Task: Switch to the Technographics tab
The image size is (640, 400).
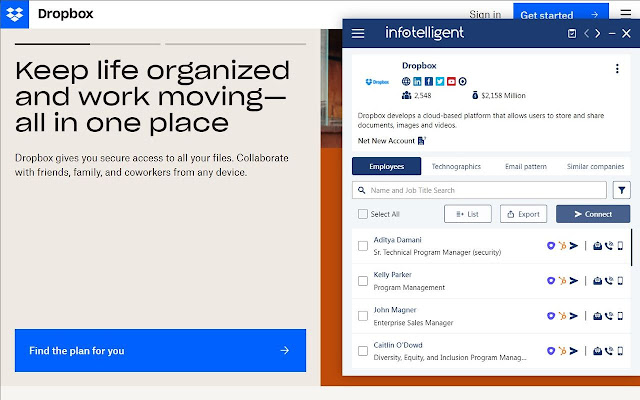Action: [456, 167]
